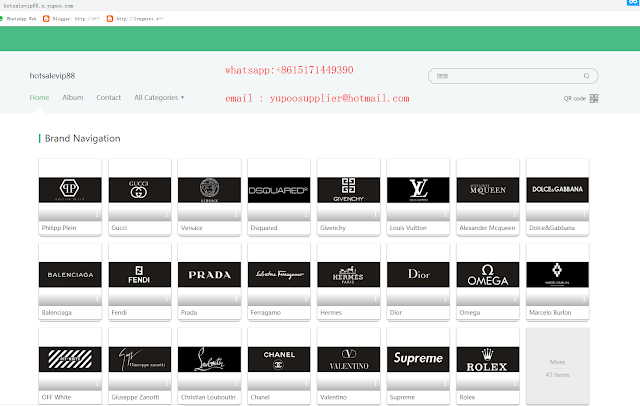Select the Christian Louboutin script logo
The height and width of the screenshot is (406, 640).
coord(209,359)
